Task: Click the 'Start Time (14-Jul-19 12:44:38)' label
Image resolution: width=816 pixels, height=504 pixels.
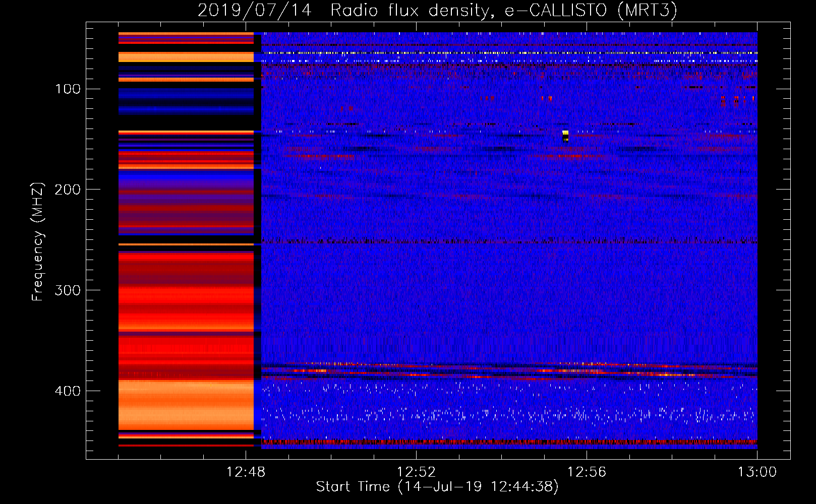Action: [437, 487]
